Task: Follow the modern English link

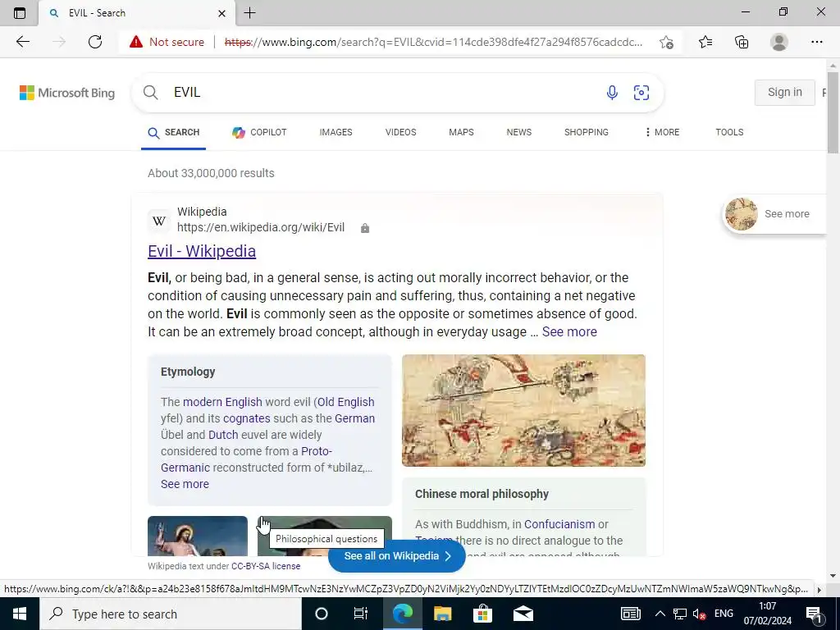Action: (x=222, y=402)
